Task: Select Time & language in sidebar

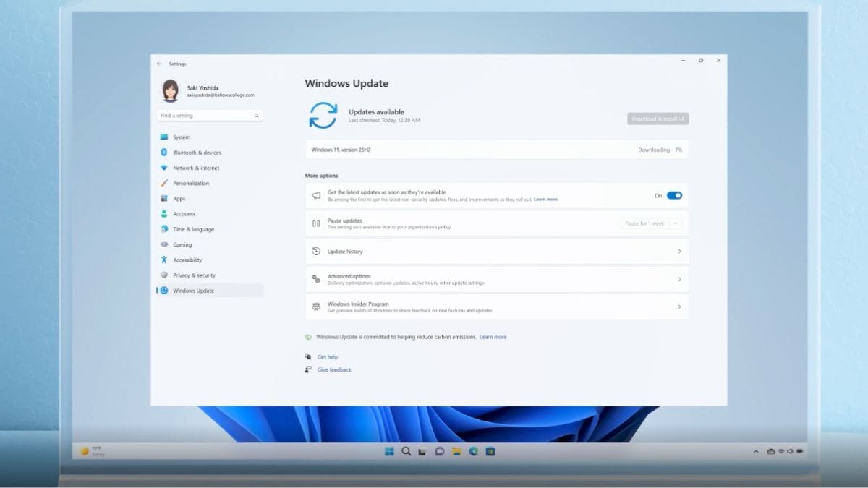Action: (x=193, y=229)
